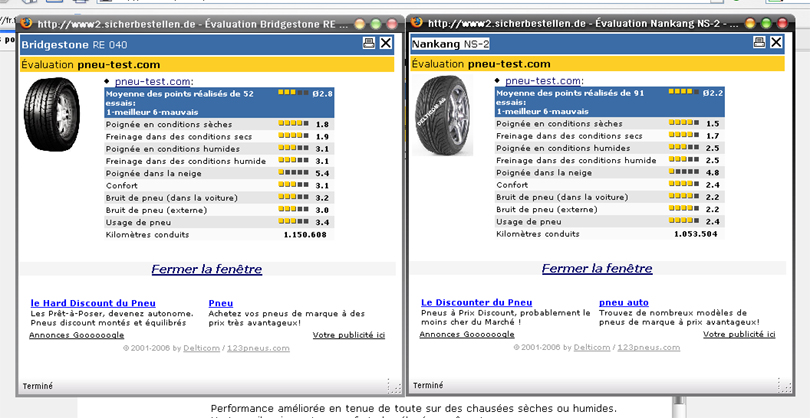Open the 'Pneu' ad link in the Bridgestone window

[221, 303]
